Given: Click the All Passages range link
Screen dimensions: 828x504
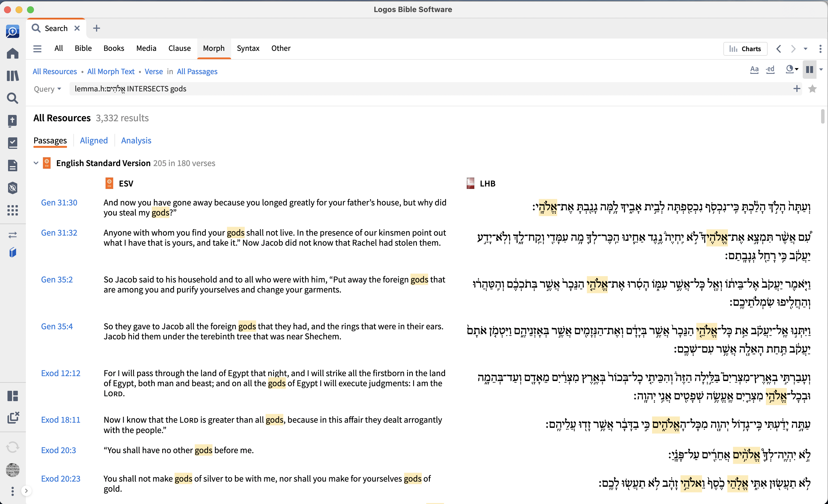Looking at the screenshot, I should [197, 72].
